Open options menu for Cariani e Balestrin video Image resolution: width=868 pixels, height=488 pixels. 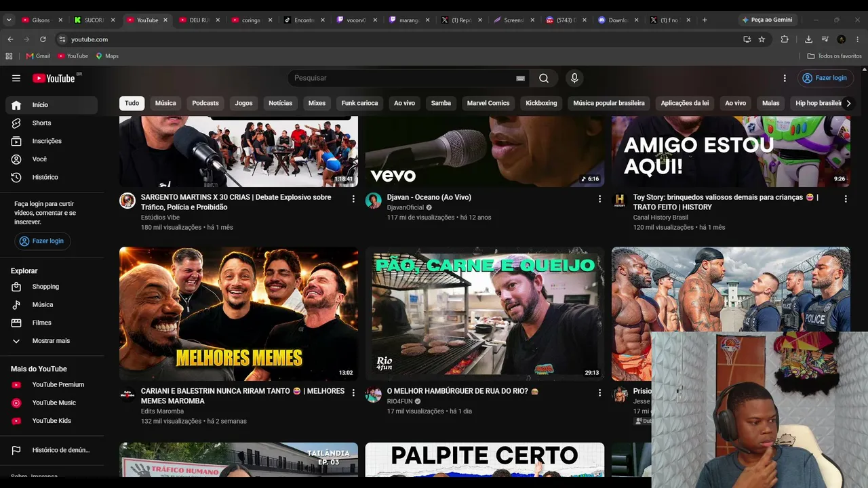(353, 392)
